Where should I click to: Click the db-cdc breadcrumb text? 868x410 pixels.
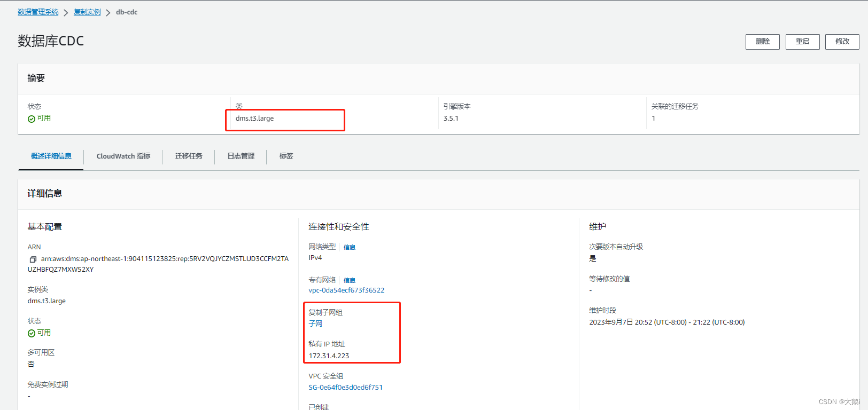(x=127, y=12)
